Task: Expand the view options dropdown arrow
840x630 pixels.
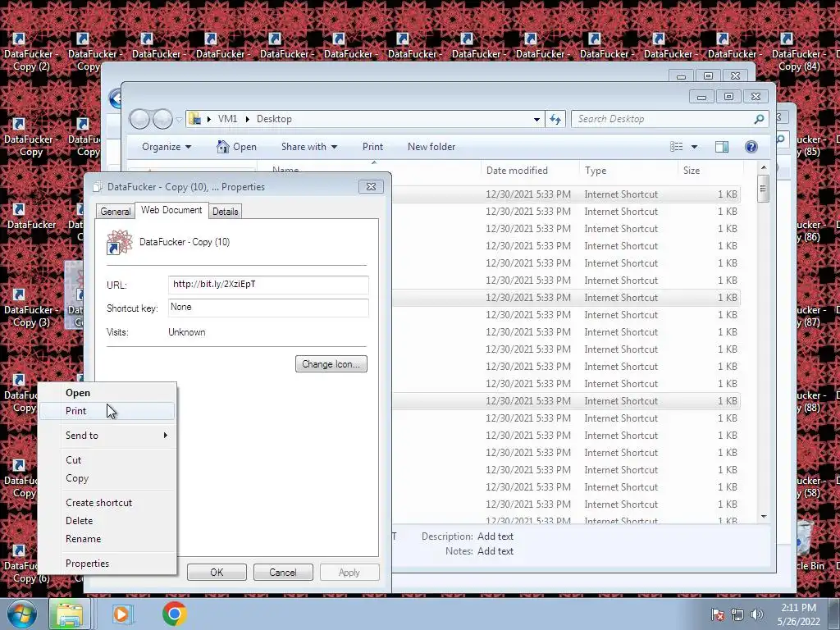Action: pyautogui.click(x=694, y=147)
